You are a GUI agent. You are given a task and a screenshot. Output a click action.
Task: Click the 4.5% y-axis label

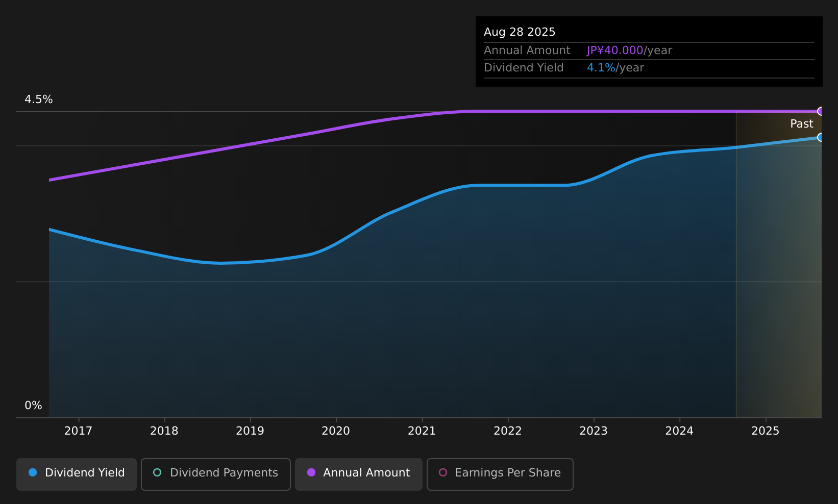coord(39,99)
